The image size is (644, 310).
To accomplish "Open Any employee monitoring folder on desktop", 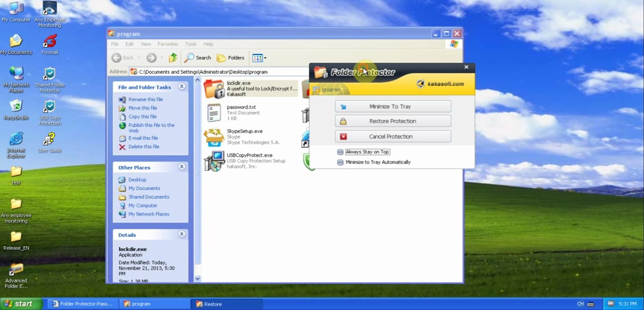I will coord(16,211).
